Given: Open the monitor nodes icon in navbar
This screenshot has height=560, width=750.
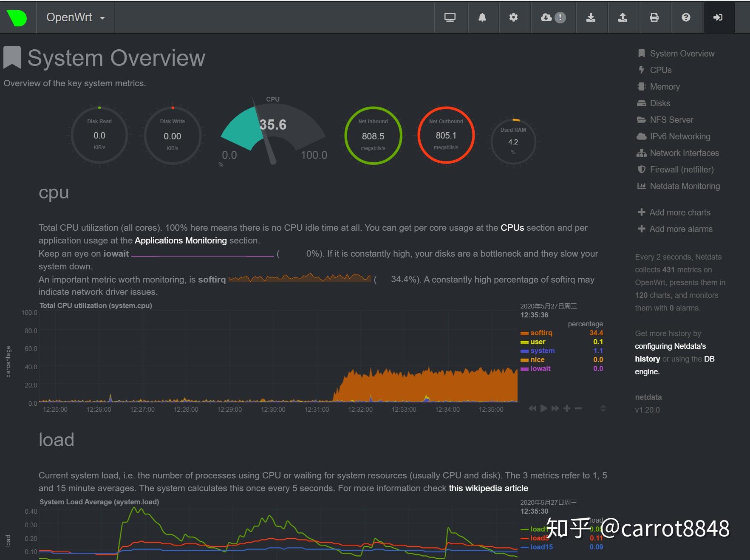Looking at the screenshot, I should coord(450,17).
